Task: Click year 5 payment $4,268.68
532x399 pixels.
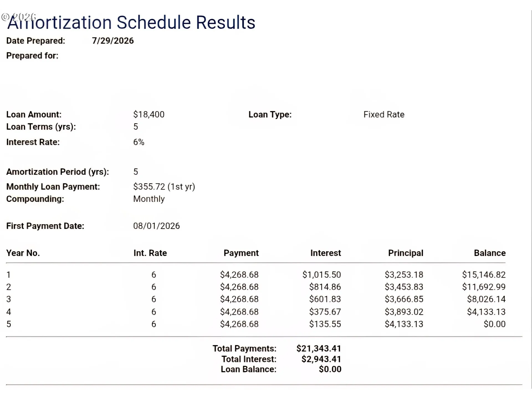Action: pyautogui.click(x=239, y=324)
